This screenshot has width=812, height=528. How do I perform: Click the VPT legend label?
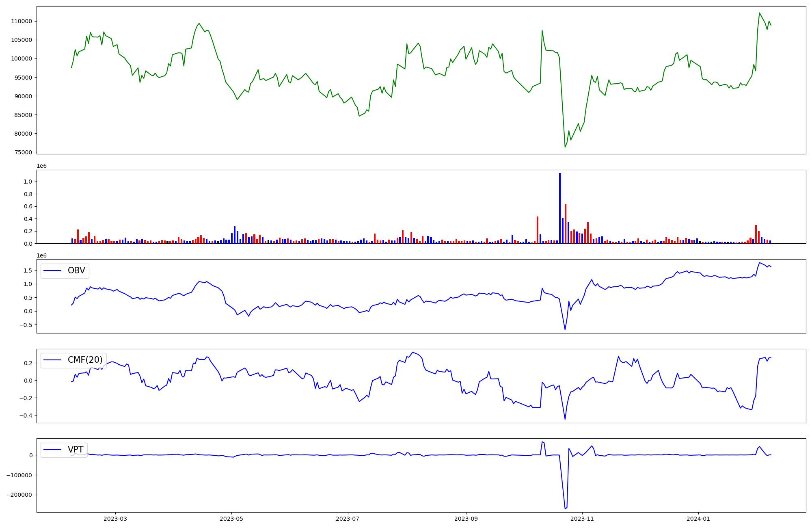coord(76,450)
